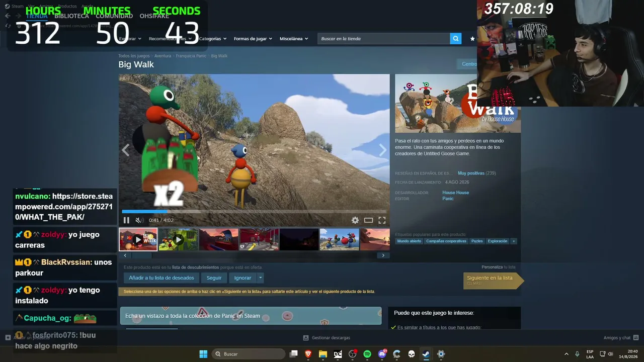
Task: Open the Panic collection banner on Steam
Action: [251, 316]
